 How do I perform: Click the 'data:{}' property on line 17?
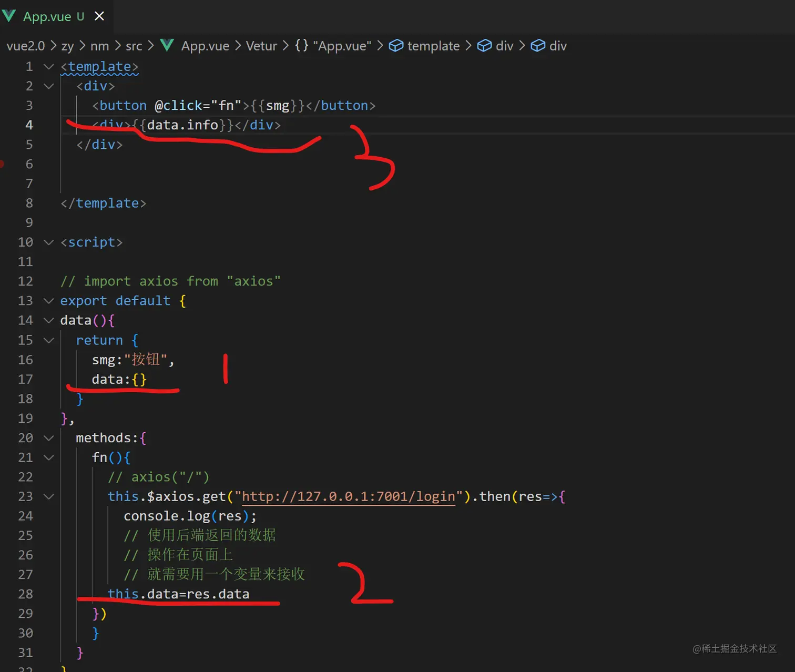coord(119,379)
